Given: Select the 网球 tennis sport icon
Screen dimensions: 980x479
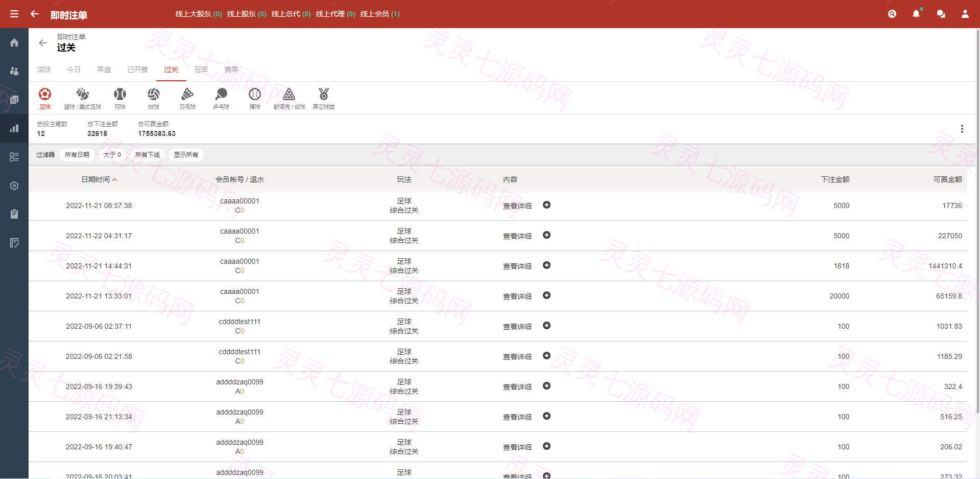Looking at the screenshot, I should click(x=120, y=98).
